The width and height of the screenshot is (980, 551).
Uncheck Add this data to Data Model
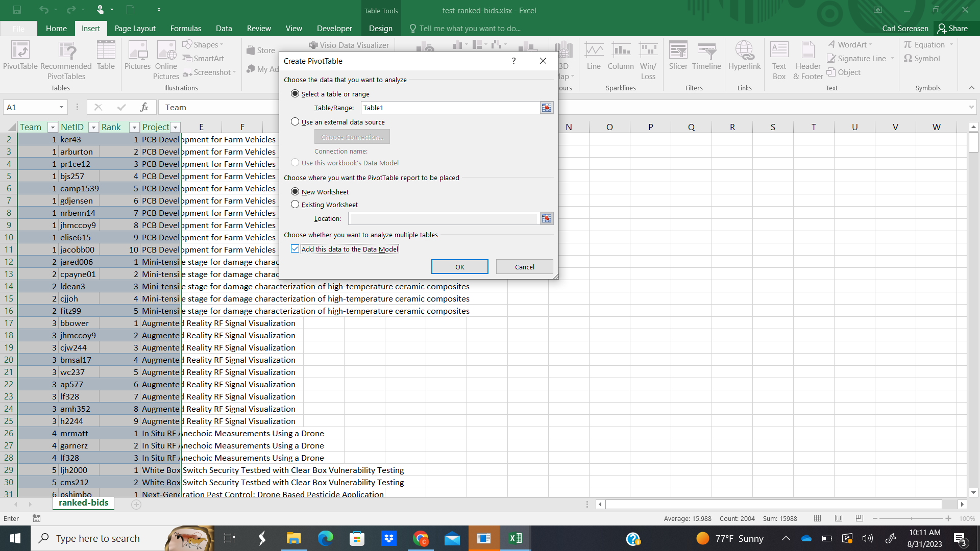[x=295, y=249]
